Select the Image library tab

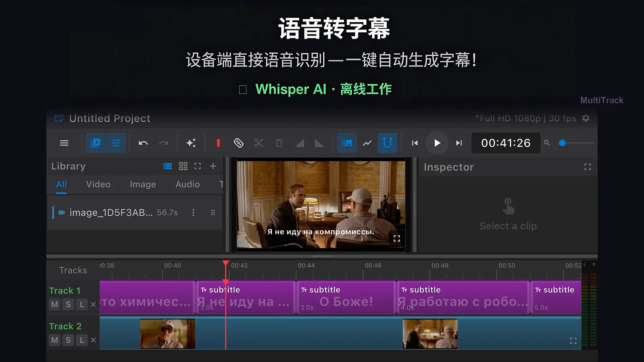[x=143, y=184]
